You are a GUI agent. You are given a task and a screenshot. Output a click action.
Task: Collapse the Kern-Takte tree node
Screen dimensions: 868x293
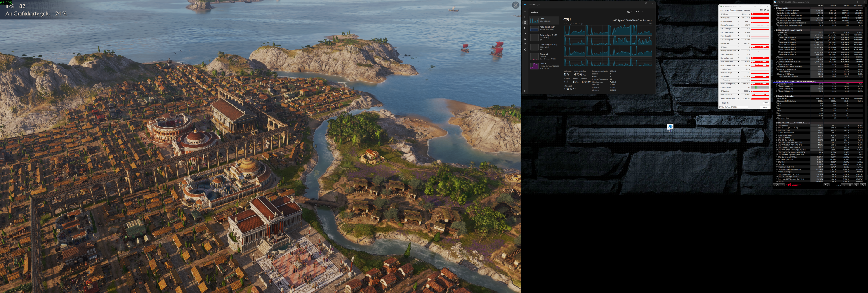click(777, 35)
